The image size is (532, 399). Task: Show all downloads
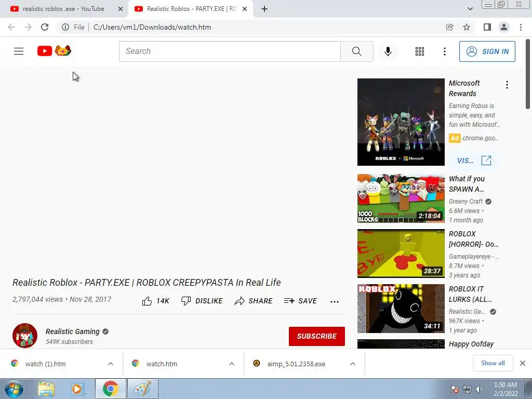[493, 363]
